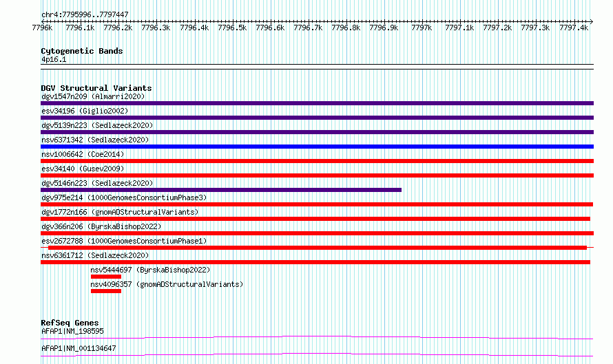
Task: Open nsv1006642 (Coe2014) variant label
Action: point(83,154)
